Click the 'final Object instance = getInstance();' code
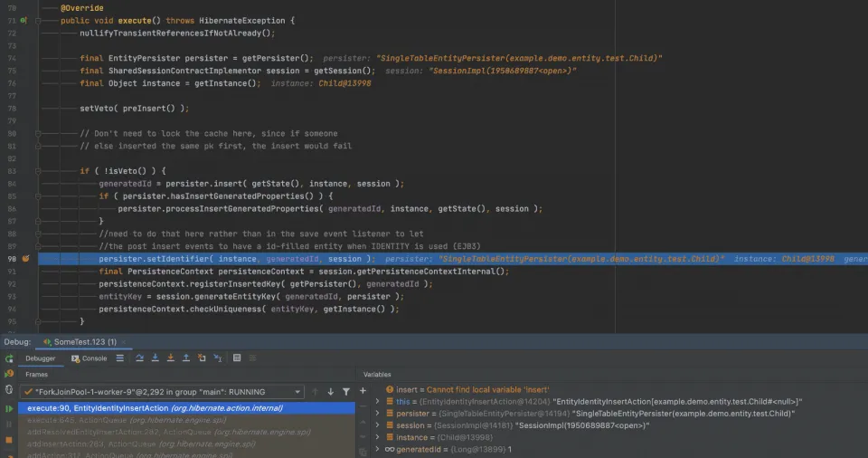 170,84
